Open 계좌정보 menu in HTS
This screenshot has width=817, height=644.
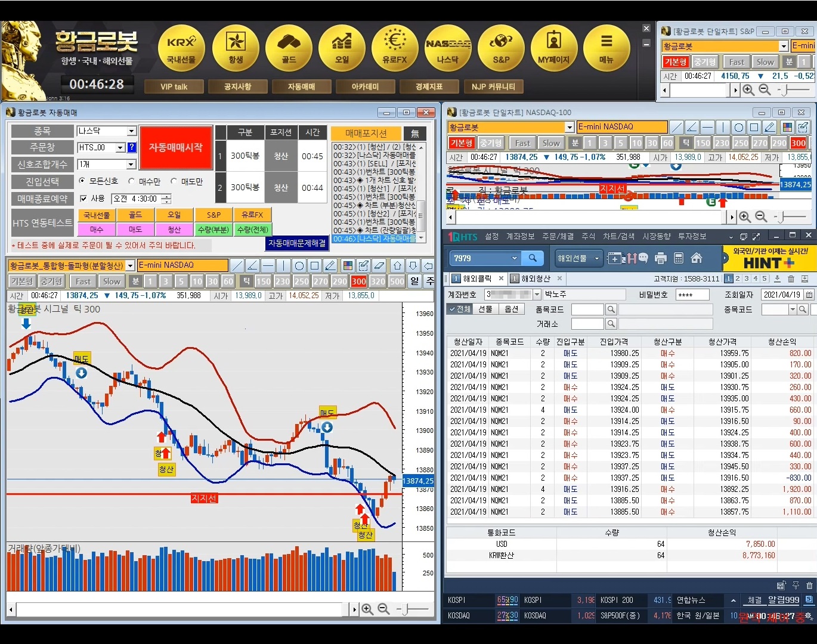[x=521, y=237]
